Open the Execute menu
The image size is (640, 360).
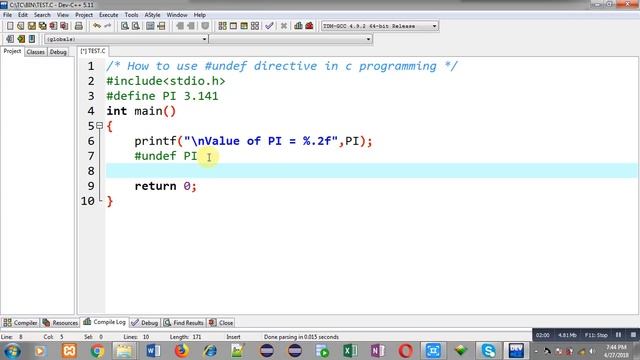pos(109,15)
